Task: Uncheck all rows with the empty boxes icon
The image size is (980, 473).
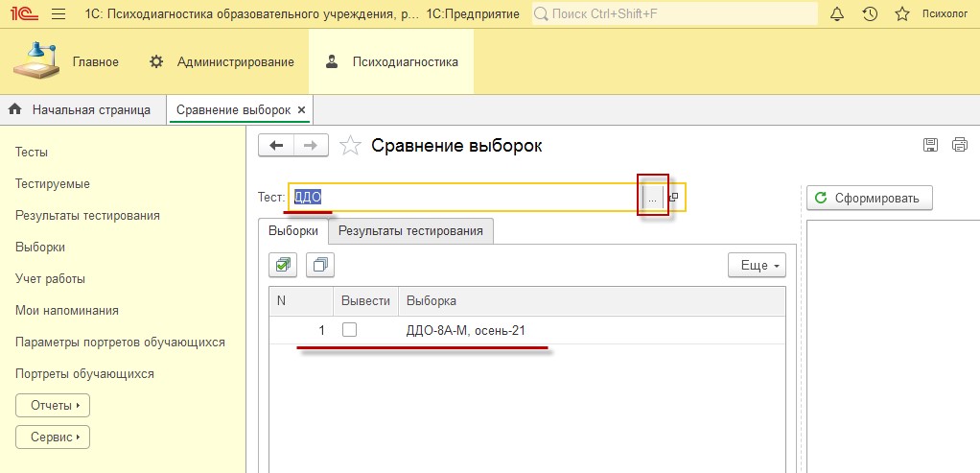Action: click(x=320, y=265)
